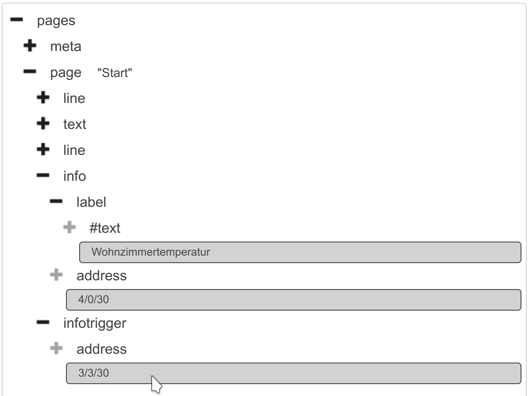Edit the Wohnzimmertemperatur text field
The width and height of the screenshot is (532, 396).
point(300,252)
